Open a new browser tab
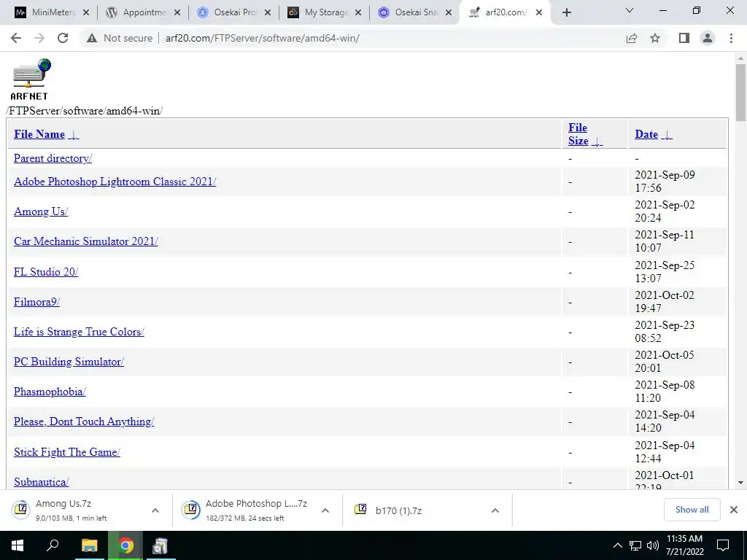747x560 pixels. [x=566, y=13]
